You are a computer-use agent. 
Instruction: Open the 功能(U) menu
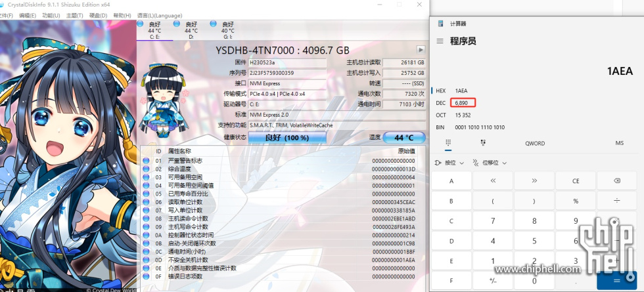(51, 16)
